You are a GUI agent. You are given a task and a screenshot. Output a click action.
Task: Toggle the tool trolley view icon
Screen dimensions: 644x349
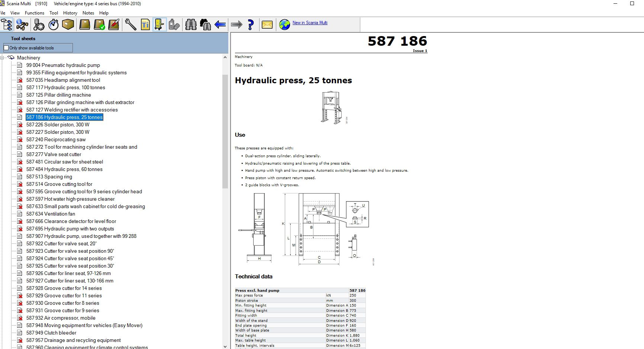point(159,25)
